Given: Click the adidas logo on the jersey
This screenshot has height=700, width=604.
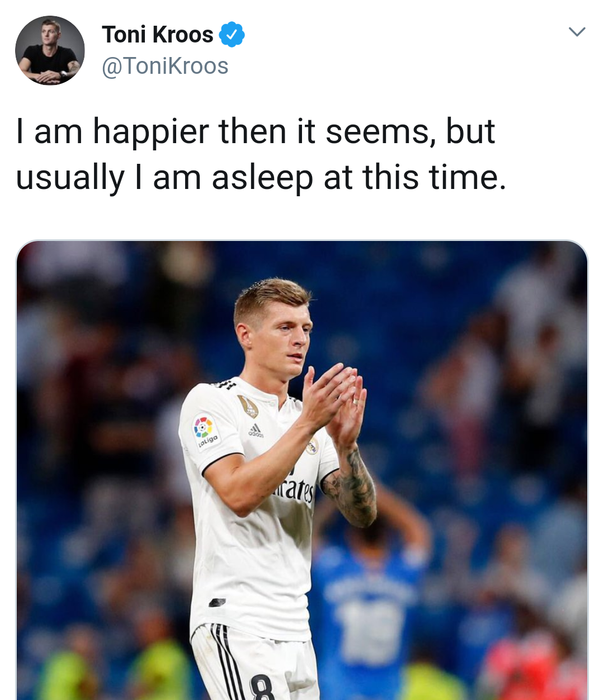Looking at the screenshot, I should (256, 430).
